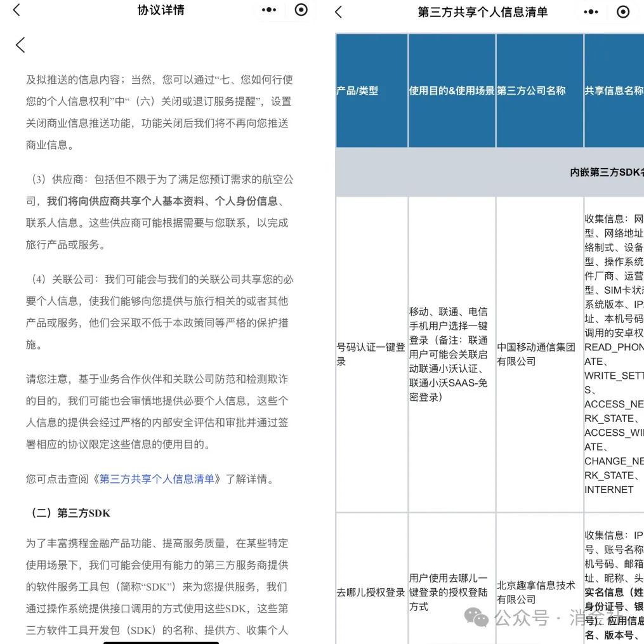This screenshot has height=644, width=644.
Task: Tap the circular close target icon beside 协议详情
Action: point(301,10)
